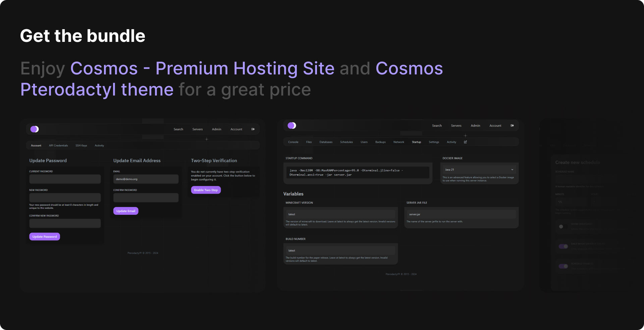Open the SSH Keys tab
The height and width of the screenshot is (330, 644).
point(81,146)
